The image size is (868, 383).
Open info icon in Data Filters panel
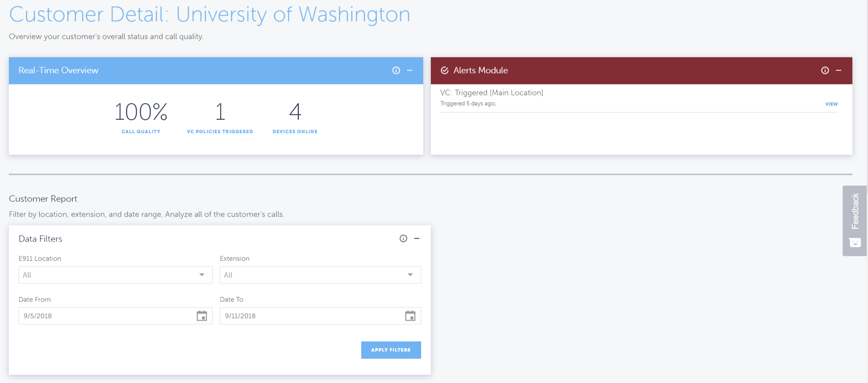(403, 239)
